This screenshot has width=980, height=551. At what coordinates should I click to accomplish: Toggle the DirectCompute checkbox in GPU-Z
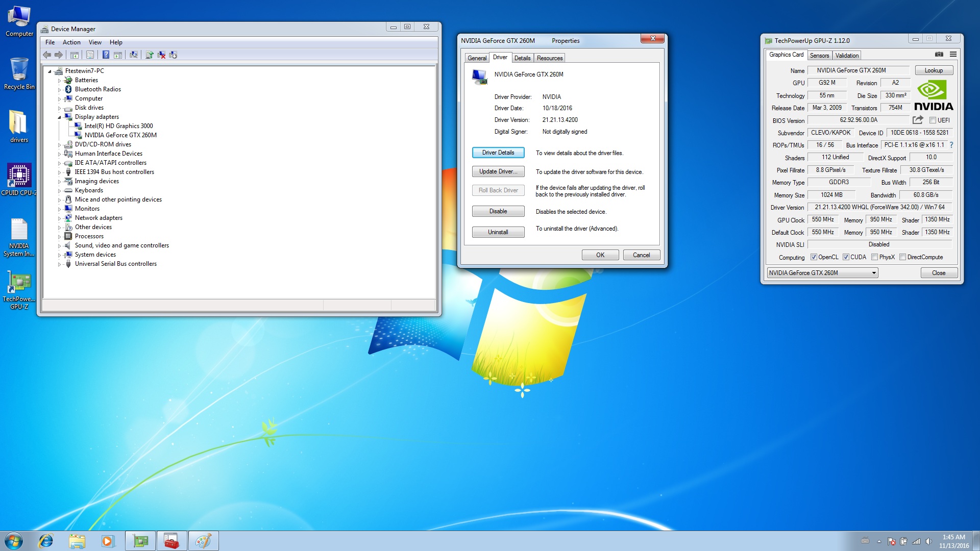902,257
